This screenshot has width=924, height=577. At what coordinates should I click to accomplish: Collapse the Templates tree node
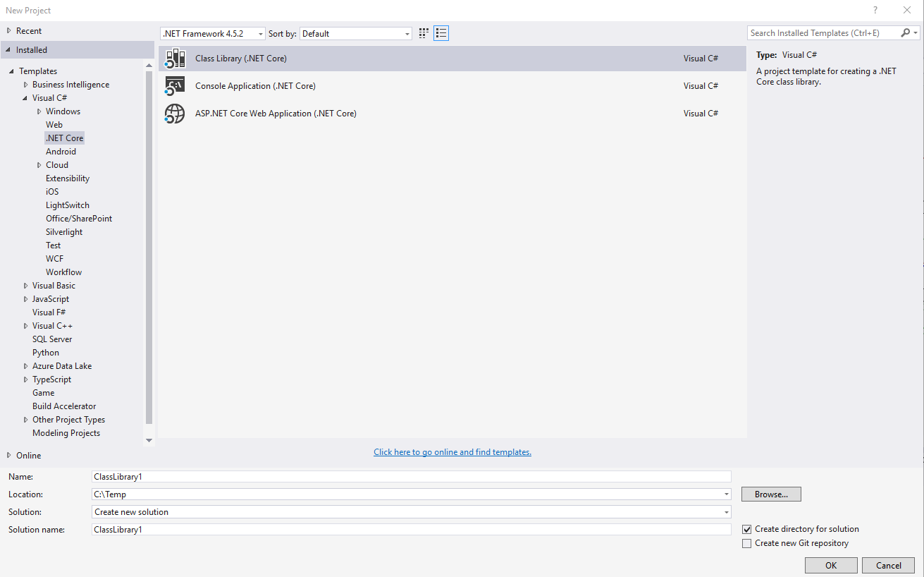point(12,71)
